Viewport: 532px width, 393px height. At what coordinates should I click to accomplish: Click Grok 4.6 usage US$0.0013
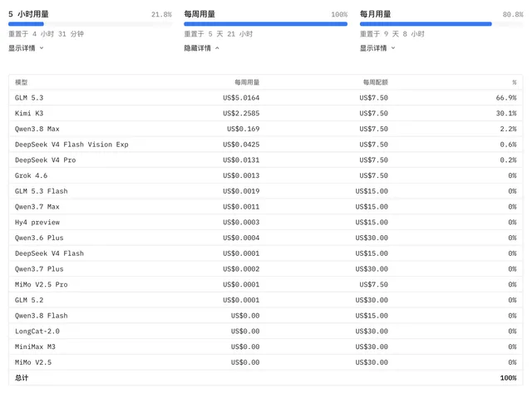[x=241, y=175]
